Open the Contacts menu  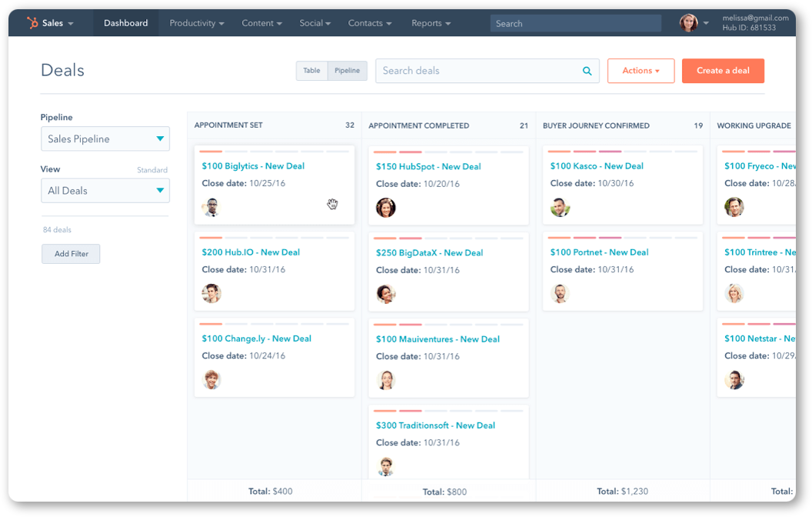[x=370, y=23]
